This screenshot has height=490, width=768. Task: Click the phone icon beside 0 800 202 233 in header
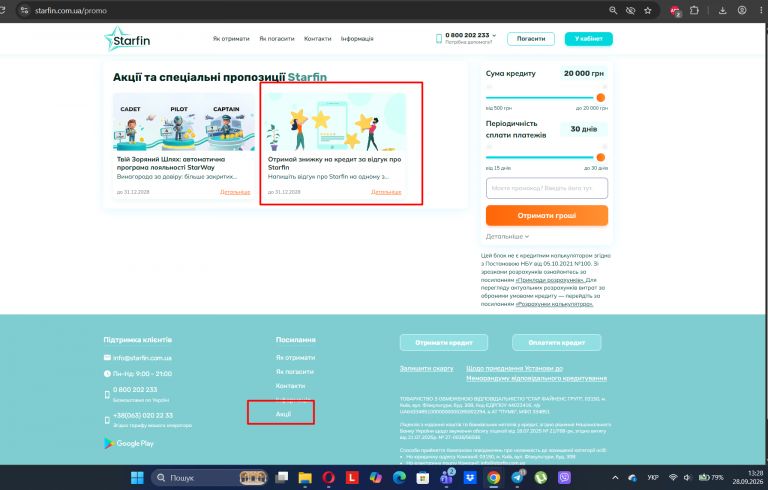(x=439, y=39)
